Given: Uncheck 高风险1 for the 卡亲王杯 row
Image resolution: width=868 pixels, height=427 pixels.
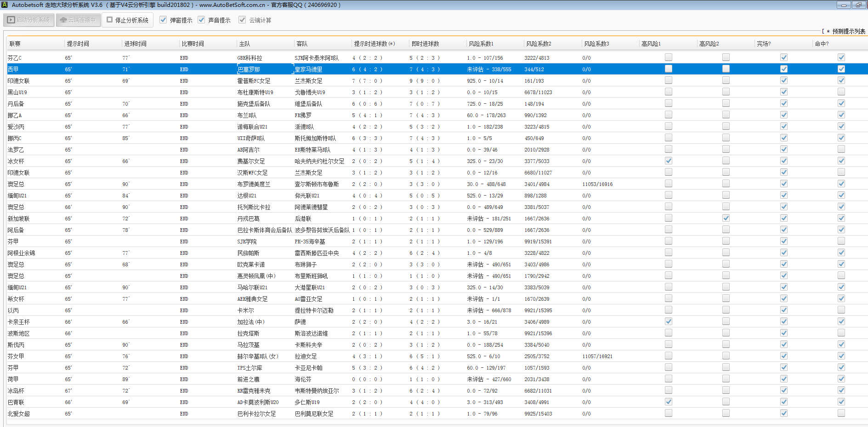Looking at the screenshot, I should point(669,322).
